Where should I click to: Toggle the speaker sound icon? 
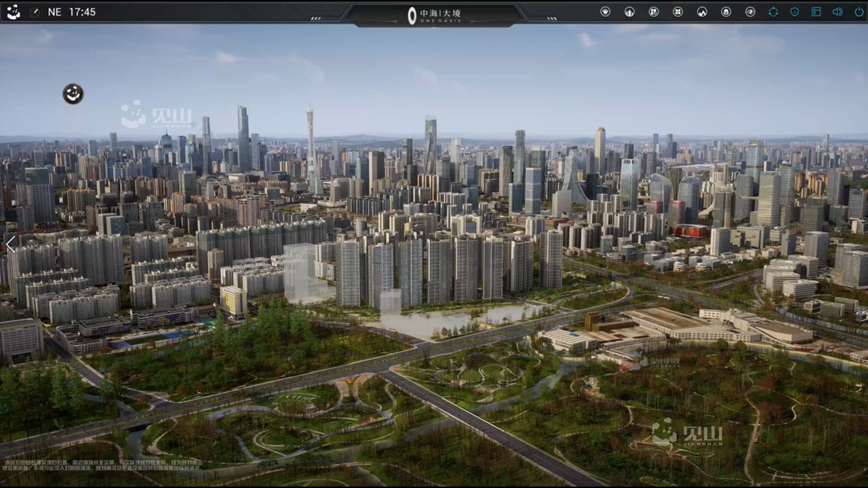coord(837,12)
